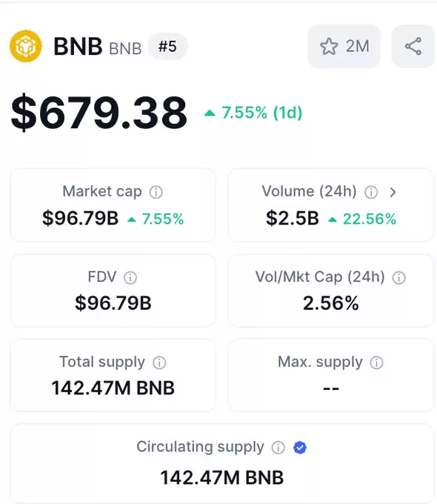Select the Volume (24h) card label

click(309, 191)
